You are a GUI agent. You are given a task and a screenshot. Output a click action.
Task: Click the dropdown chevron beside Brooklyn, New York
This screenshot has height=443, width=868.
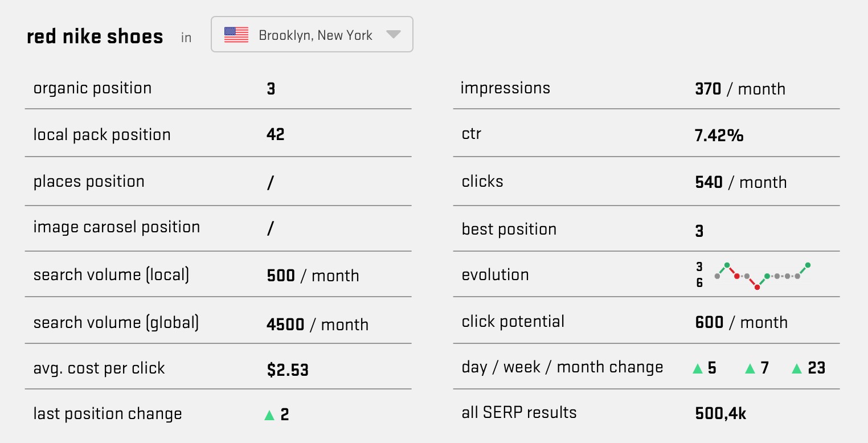point(393,34)
